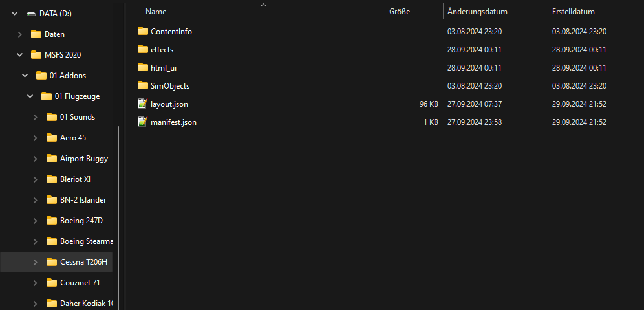Click the Daten folder icon in tree
Viewport: 644px width, 310px height.
click(x=36, y=34)
